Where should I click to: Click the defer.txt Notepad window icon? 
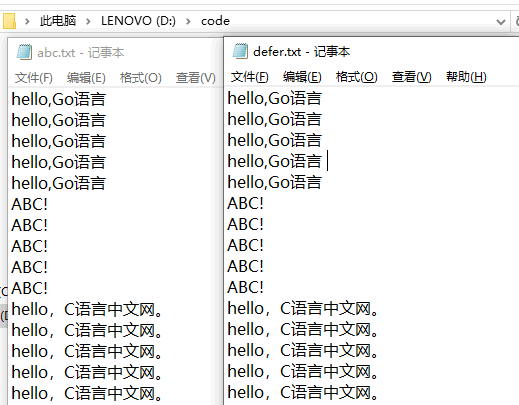pos(240,51)
